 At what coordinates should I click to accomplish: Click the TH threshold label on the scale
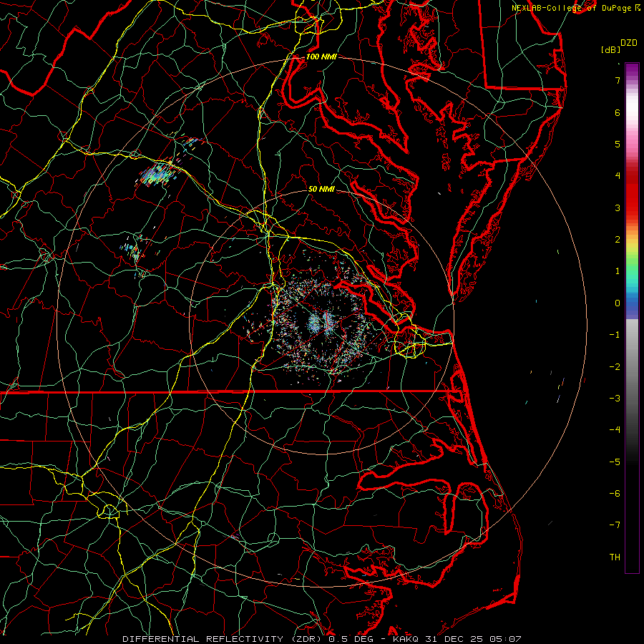615,557
